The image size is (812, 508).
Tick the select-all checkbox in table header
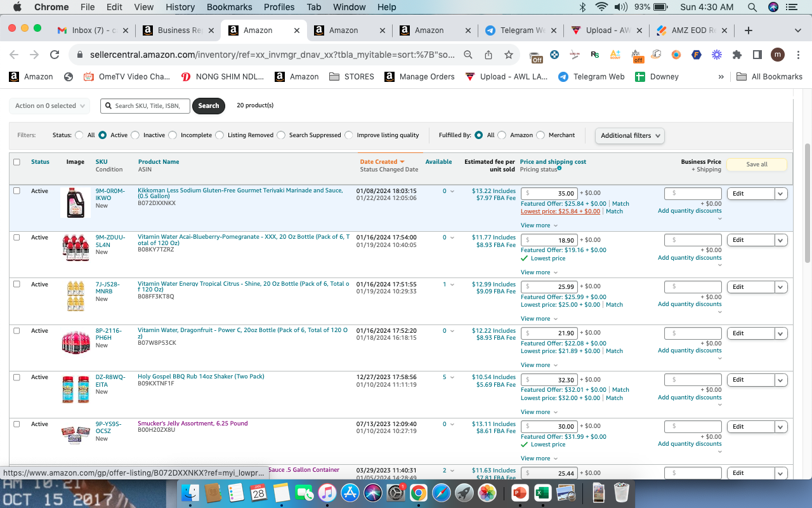tap(16, 162)
